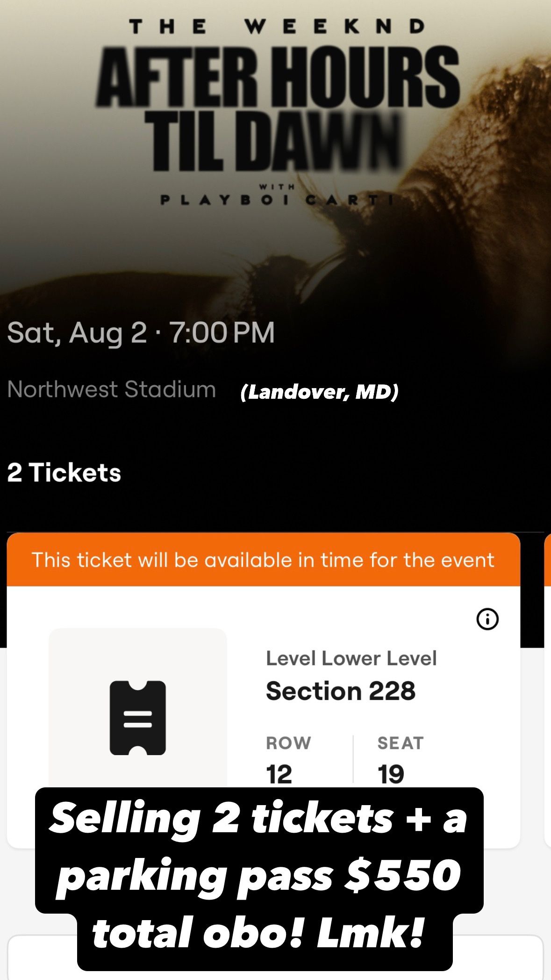This screenshot has width=551, height=980.
Task: Select the row number 12
Action: tap(279, 774)
